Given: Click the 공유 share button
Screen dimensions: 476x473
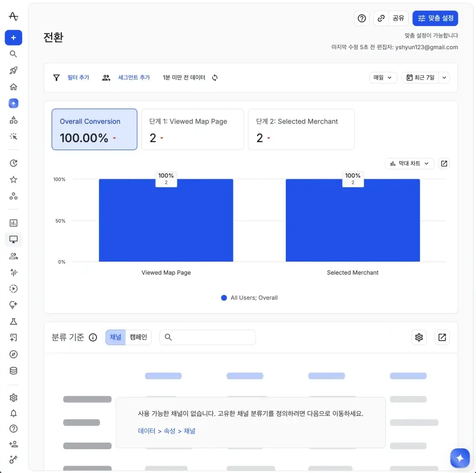Looking at the screenshot, I should click(x=398, y=19).
